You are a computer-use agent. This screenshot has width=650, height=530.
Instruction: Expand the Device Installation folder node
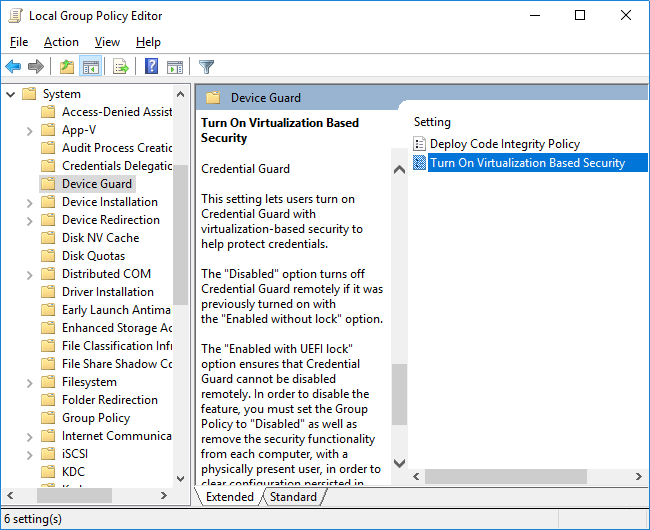[29, 202]
